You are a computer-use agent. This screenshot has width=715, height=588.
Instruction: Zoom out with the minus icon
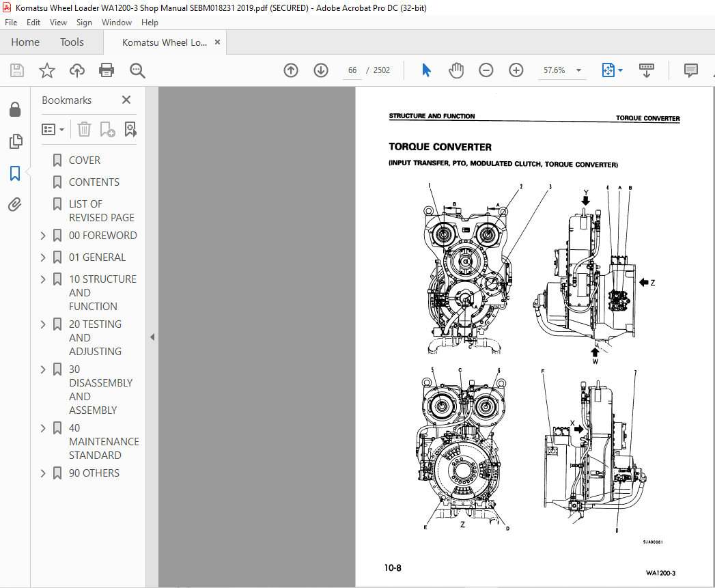pyautogui.click(x=486, y=70)
